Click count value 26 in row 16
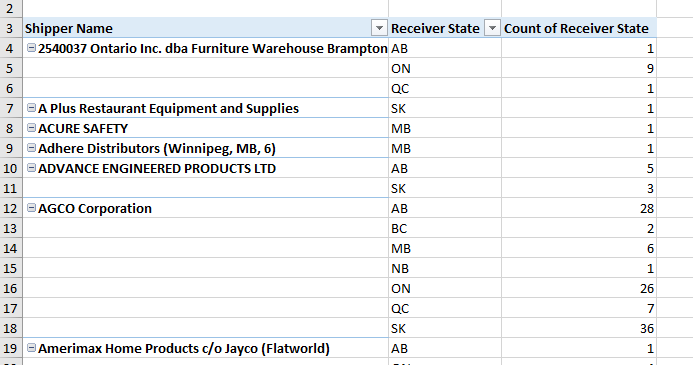This screenshot has height=365, width=693. (579, 288)
